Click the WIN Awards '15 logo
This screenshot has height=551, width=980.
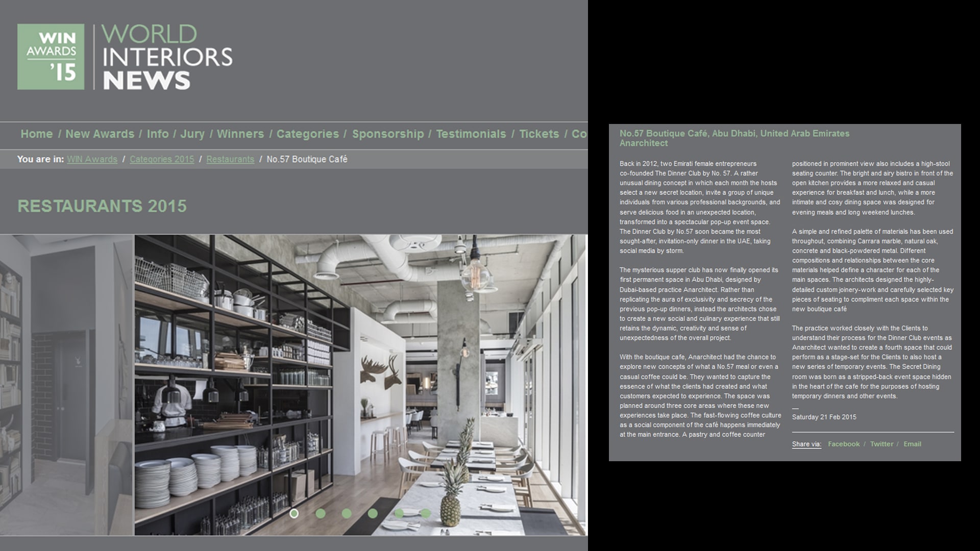click(51, 57)
